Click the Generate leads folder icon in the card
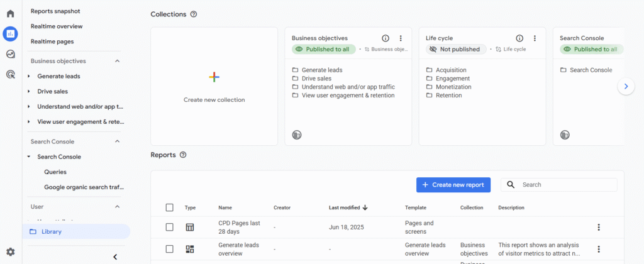This screenshot has width=644, height=264. click(295, 70)
